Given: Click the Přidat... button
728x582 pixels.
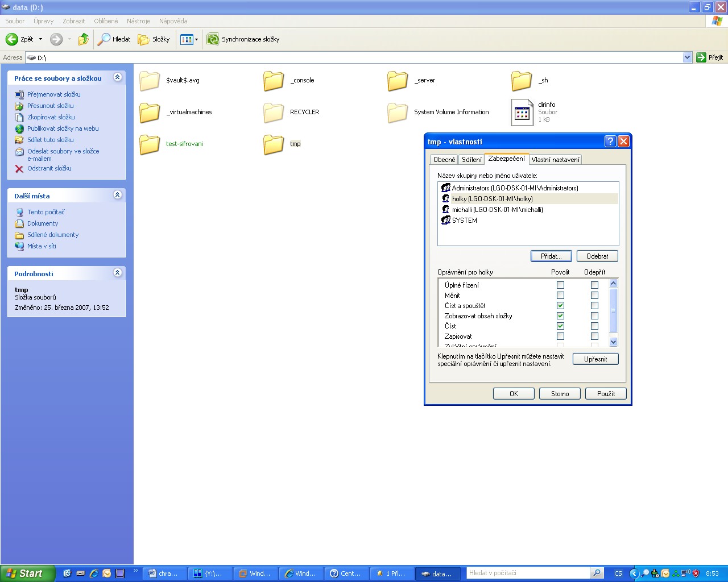Looking at the screenshot, I should point(551,256).
